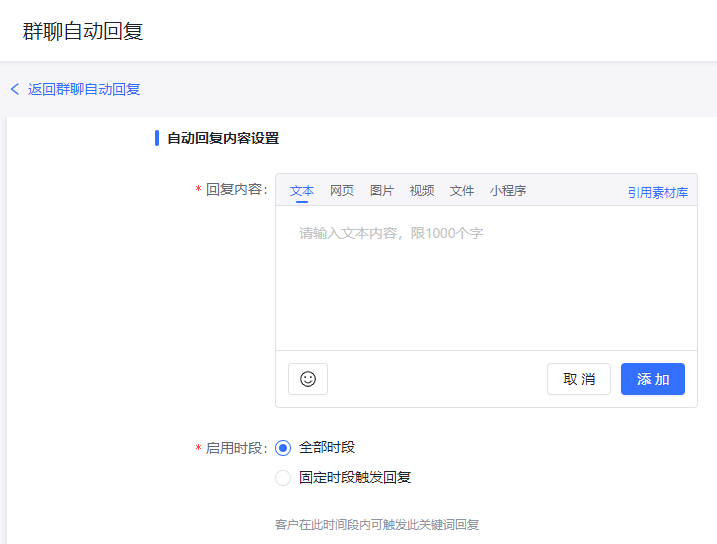Focus the 请输入文本内容 text area
The image size is (717, 544).
tap(486, 280)
